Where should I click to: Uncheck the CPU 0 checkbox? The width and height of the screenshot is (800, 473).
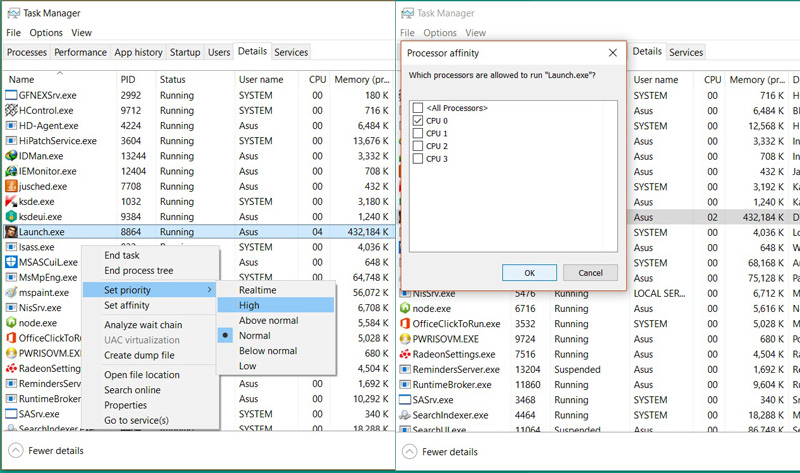point(418,120)
